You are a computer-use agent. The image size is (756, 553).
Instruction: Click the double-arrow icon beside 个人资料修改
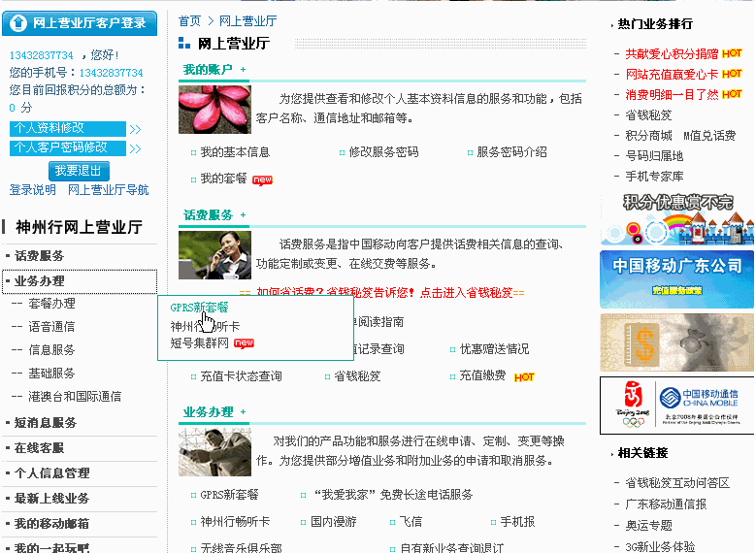point(135,129)
